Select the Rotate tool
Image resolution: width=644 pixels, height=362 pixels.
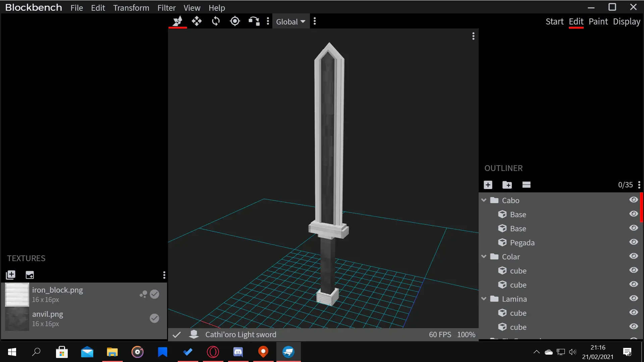[x=216, y=21]
